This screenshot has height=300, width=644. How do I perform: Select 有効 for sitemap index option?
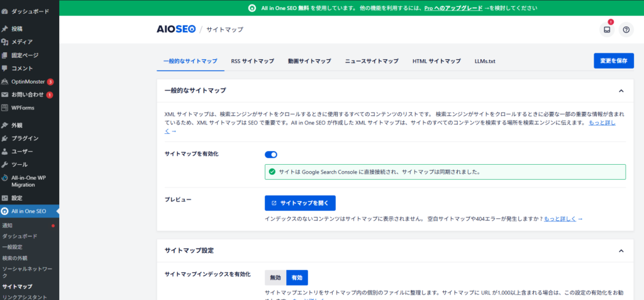click(x=297, y=277)
